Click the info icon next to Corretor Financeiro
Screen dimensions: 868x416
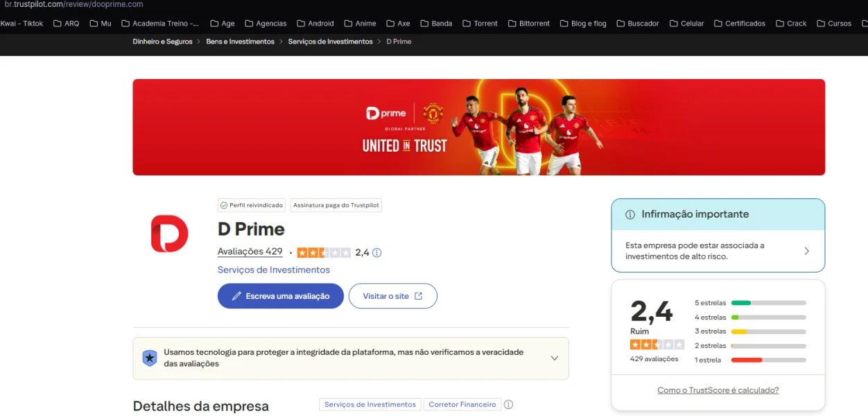tap(508, 404)
